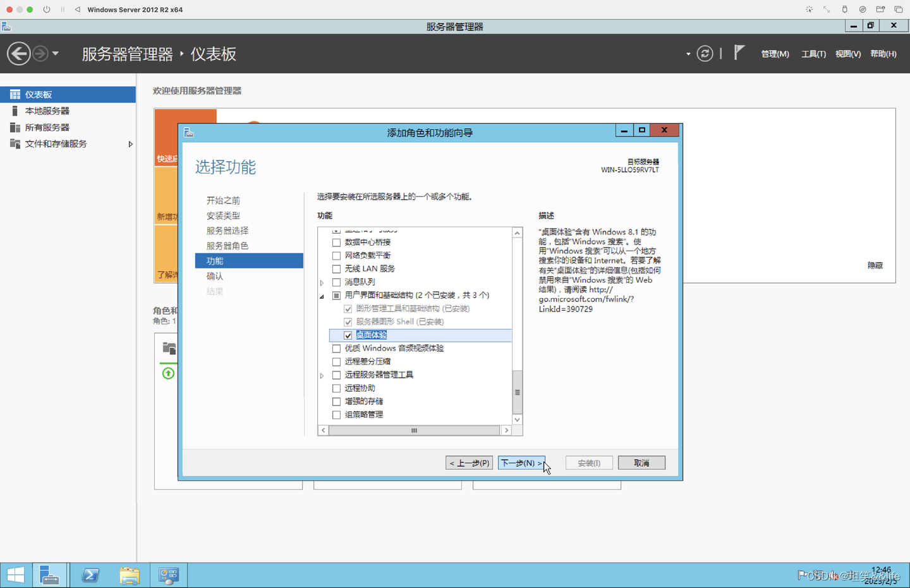Launch PowerShell from the taskbar
The image size is (910, 588).
coord(90,575)
